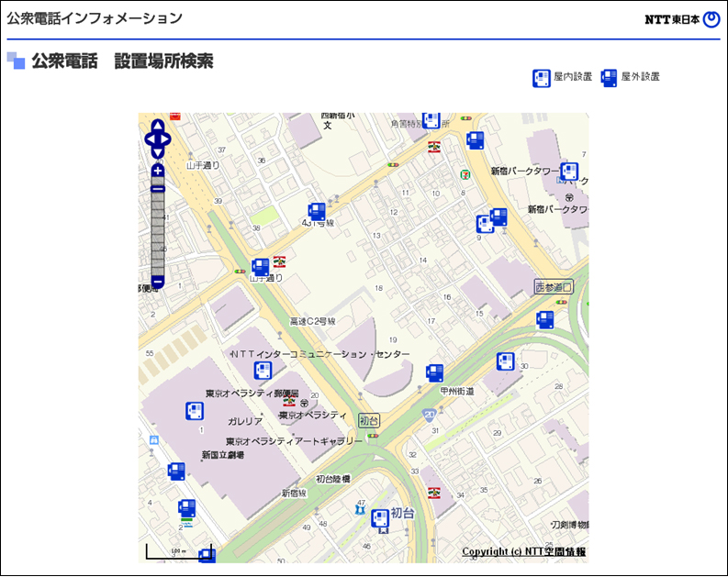Click post office symbol near 東京オペラシティ郵便局
728x577 pixels.
pyautogui.click(x=305, y=403)
